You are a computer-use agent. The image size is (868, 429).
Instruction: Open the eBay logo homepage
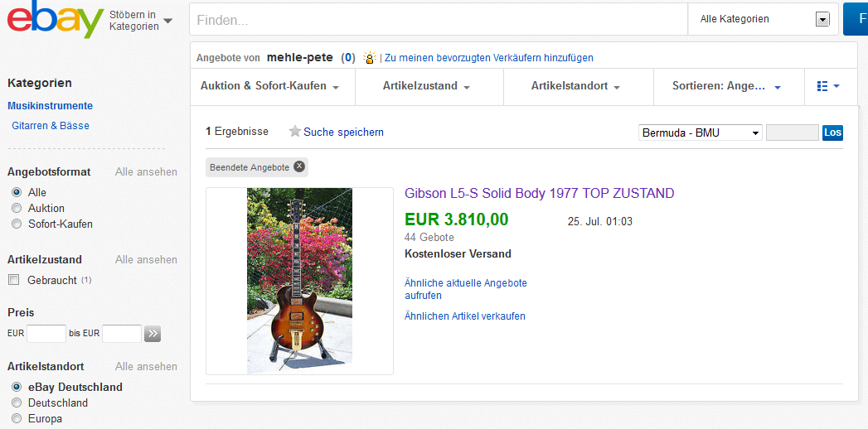(55, 19)
